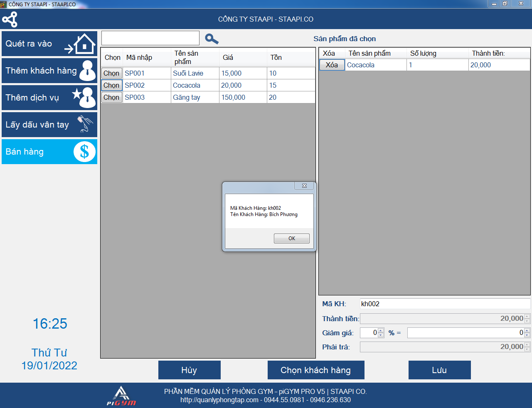The height and width of the screenshot is (408, 532).
Task: Click the product search text box
Action: pos(150,38)
